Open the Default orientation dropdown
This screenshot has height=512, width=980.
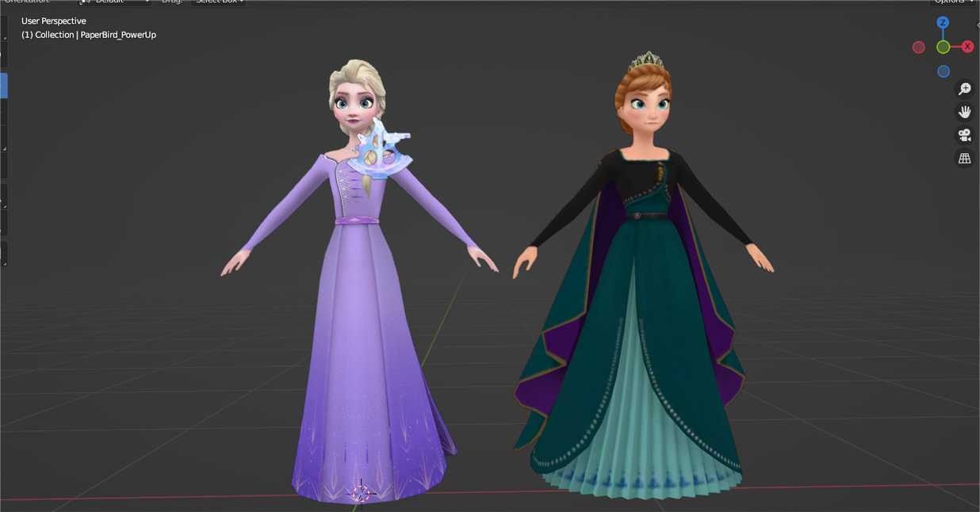coord(114,2)
